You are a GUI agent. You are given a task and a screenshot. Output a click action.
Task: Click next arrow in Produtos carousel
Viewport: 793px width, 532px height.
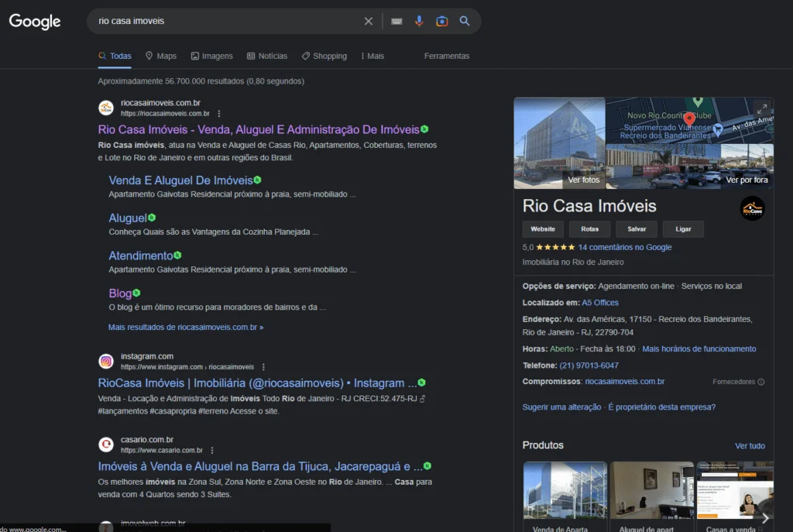pyautogui.click(x=765, y=518)
